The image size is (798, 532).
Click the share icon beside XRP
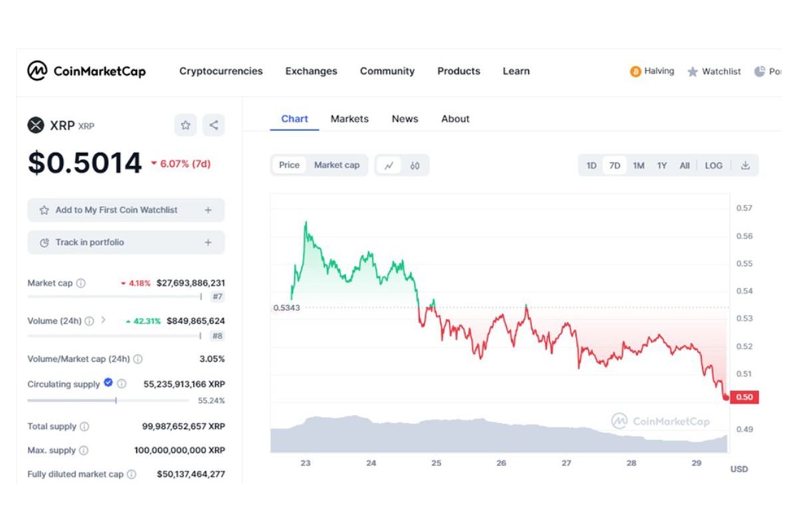point(213,125)
